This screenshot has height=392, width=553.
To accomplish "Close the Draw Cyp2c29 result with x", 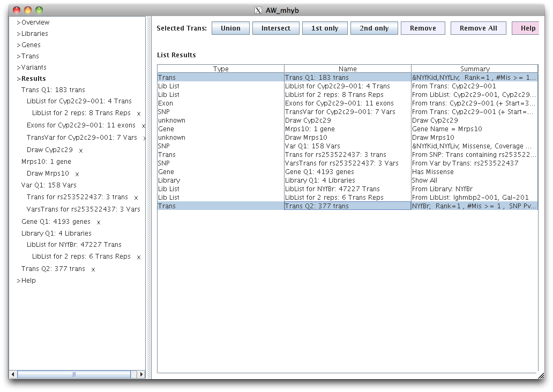I will [81, 150].
